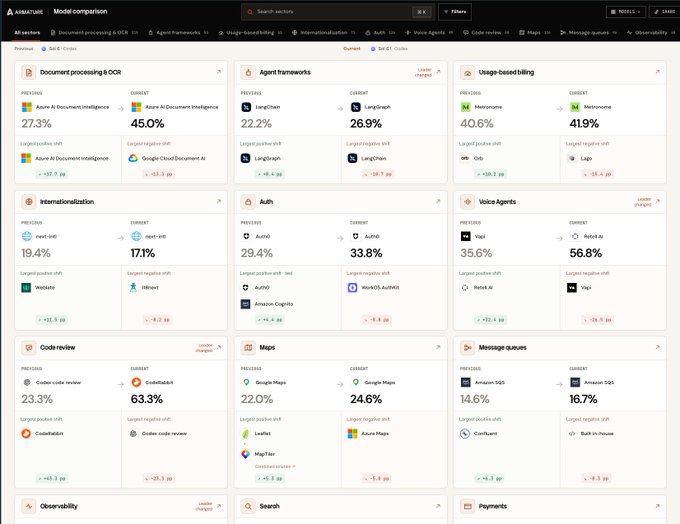Open MapTiler Combined solution link
The height and width of the screenshot is (524, 680).
click(275, 466)
